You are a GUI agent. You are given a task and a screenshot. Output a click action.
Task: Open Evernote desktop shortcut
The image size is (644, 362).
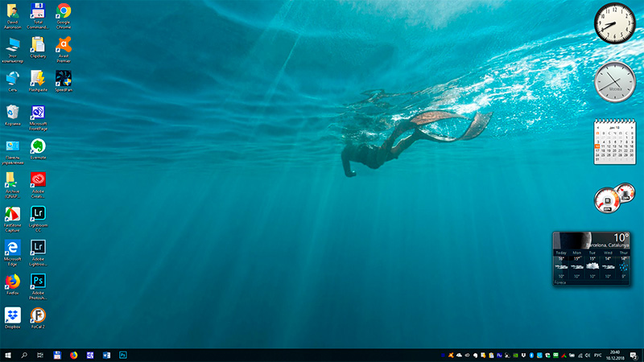click(37, 146)
